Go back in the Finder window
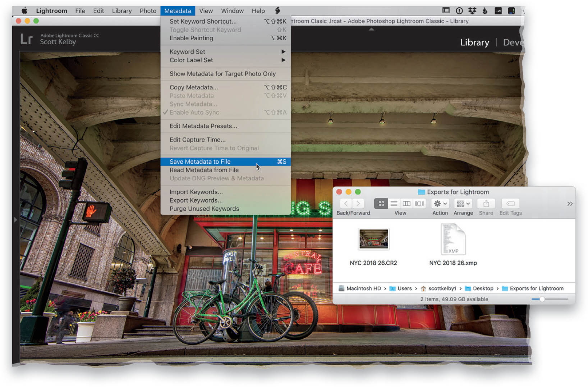Viewport: 588px width, 387px height. (x=346, y=204)
